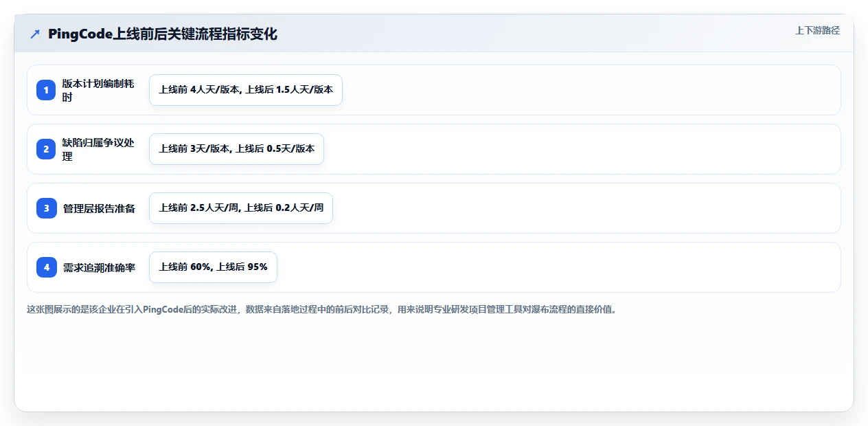
Task: Select the step 3 number badge
Action: (x=46, y=208)
